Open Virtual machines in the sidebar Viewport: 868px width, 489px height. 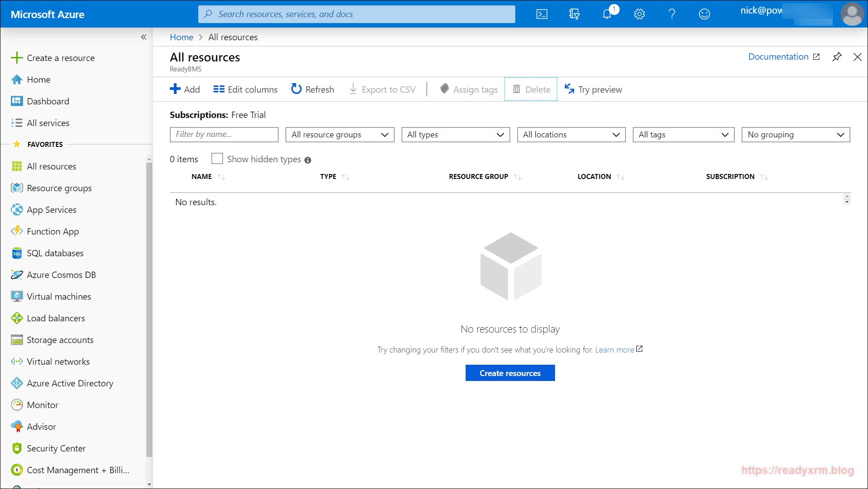[59, 296]
